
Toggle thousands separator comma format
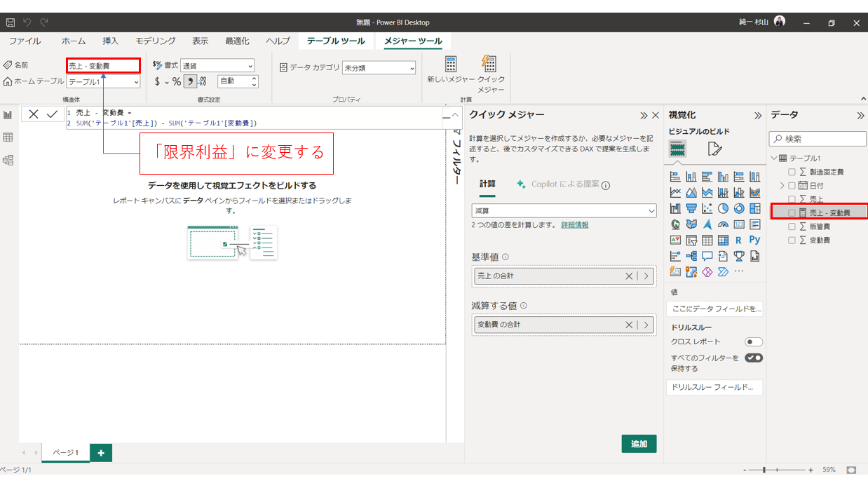(191, 81)
